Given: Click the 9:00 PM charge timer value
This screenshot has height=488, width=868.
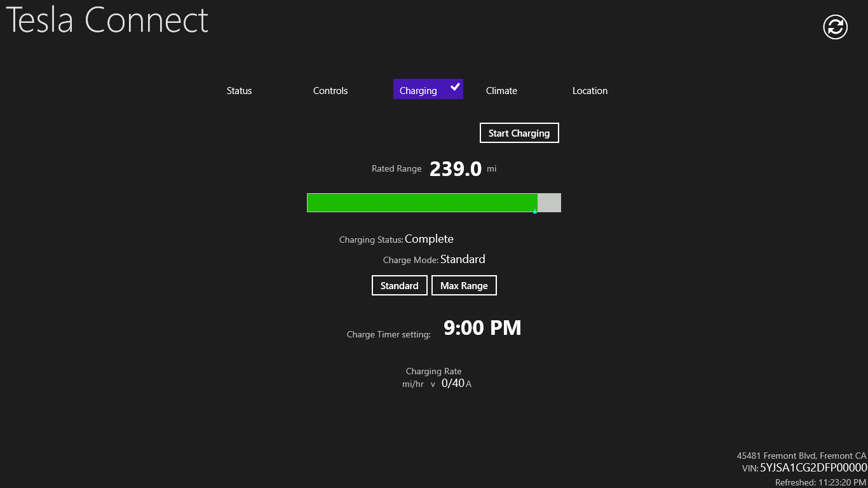Looking at the screenshot, I should click(482, 328).
